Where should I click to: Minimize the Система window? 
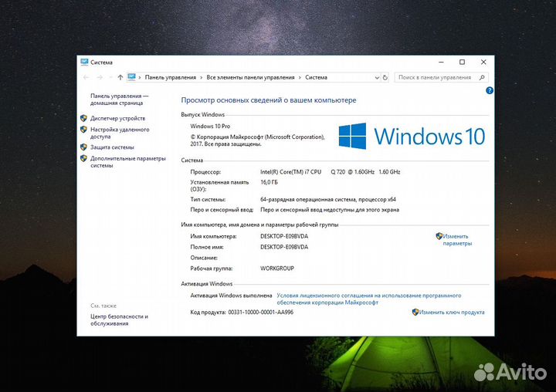(x=441, y=62)
